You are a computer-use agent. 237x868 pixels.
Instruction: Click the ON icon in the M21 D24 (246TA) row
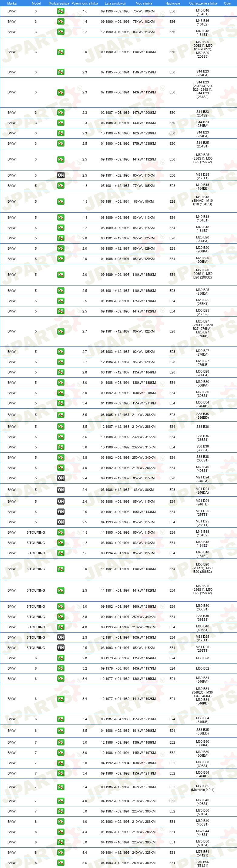pos(61,478)
